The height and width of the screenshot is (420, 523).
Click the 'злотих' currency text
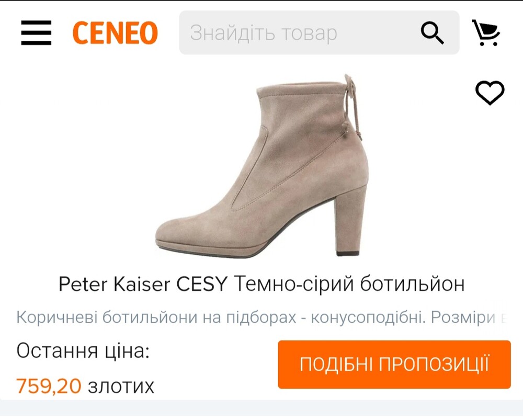[x=121, y=387]
